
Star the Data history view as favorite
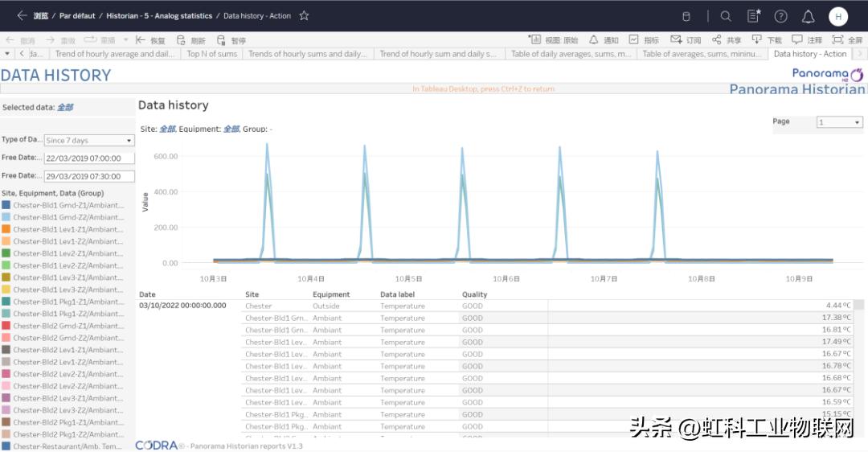[x=304, y=15]
